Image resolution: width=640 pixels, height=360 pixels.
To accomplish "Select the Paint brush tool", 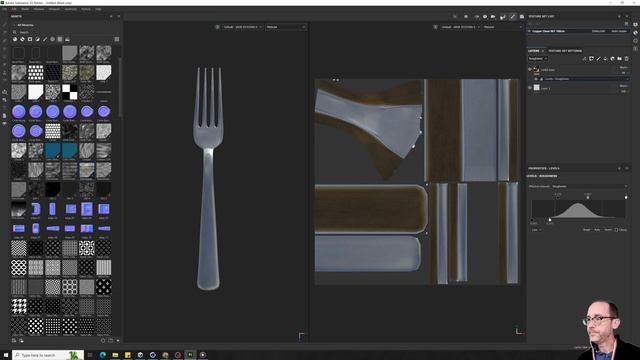I will pos(4,25).
